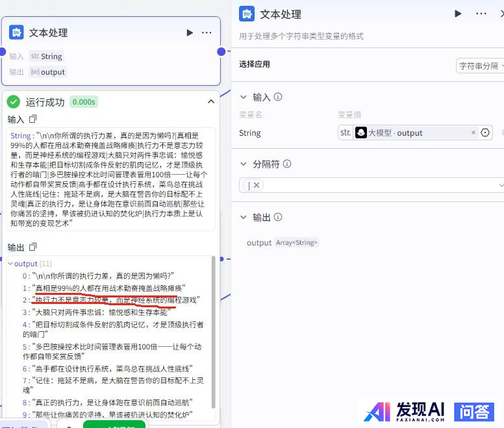504x428 pixels.
Task: Click the variable picker target icon for String
Action: point(485,132)
